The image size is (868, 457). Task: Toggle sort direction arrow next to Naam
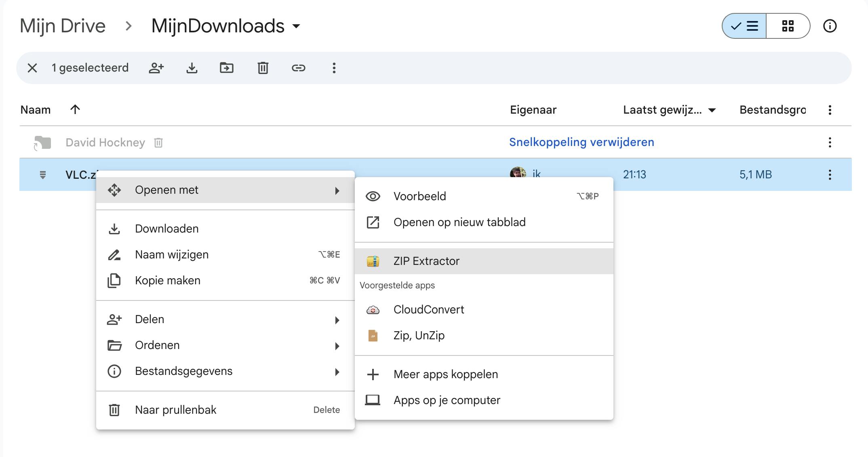(75, 110)
